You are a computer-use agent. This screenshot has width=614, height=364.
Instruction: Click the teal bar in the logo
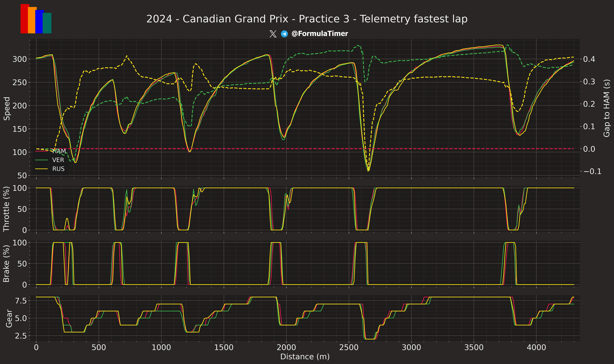(47, 23)
